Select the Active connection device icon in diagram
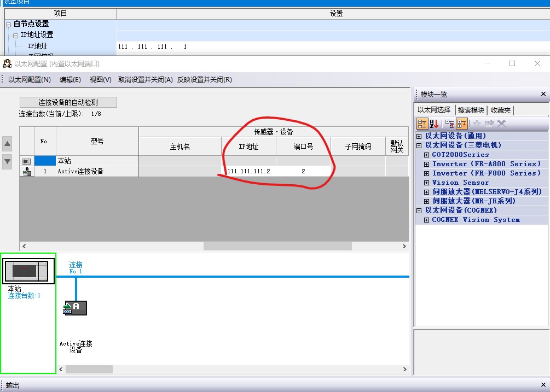This screenshot has width=550, height=392. coord(76,308)
